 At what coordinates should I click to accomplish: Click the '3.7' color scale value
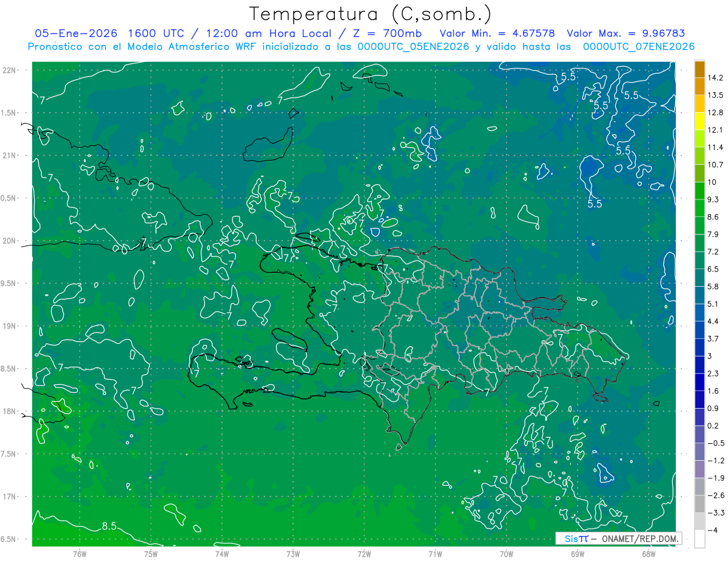(x=715, y=339)
